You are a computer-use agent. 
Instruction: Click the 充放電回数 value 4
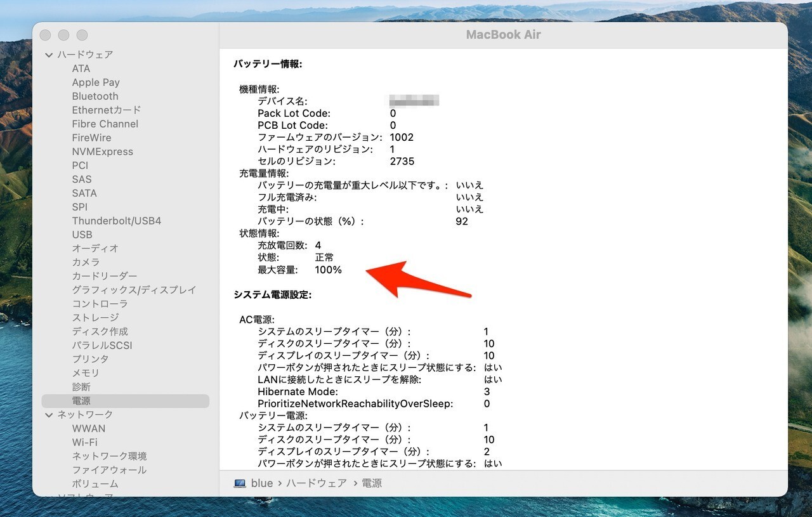[318, 245]
